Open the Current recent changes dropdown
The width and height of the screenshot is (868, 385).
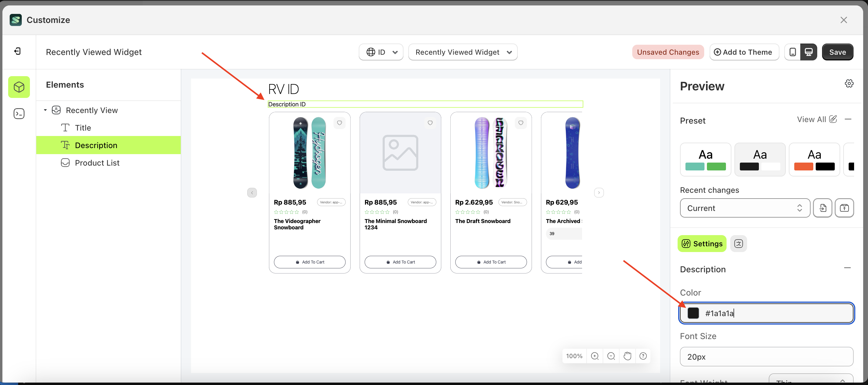(x=744, y=208)
